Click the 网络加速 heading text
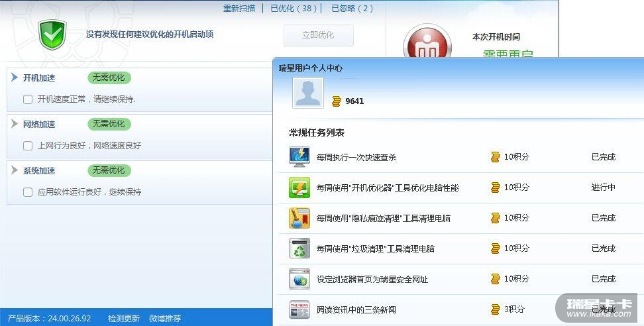 tap(39, 125)
